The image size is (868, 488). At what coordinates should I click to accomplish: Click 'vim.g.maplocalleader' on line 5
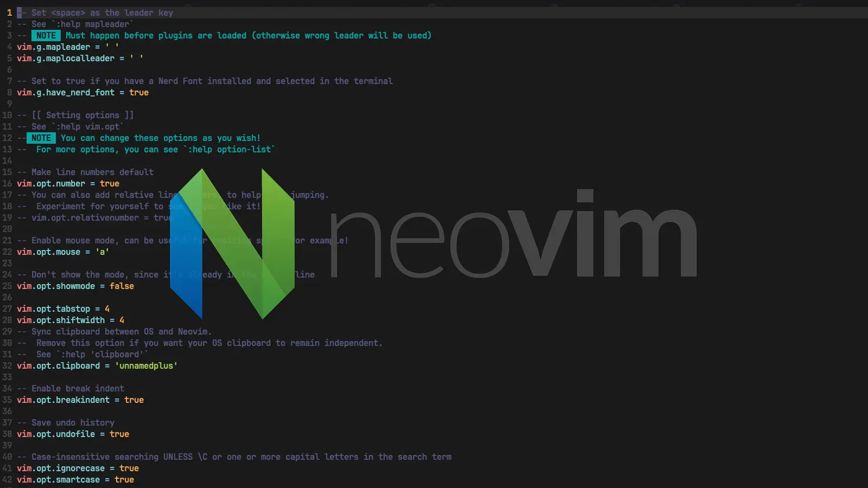coord(66,58)
